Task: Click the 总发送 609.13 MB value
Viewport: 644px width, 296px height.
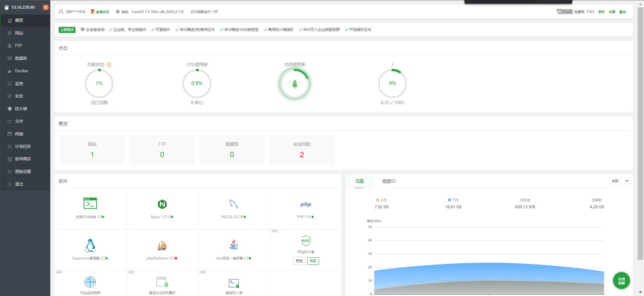Action: pos(525,207)
